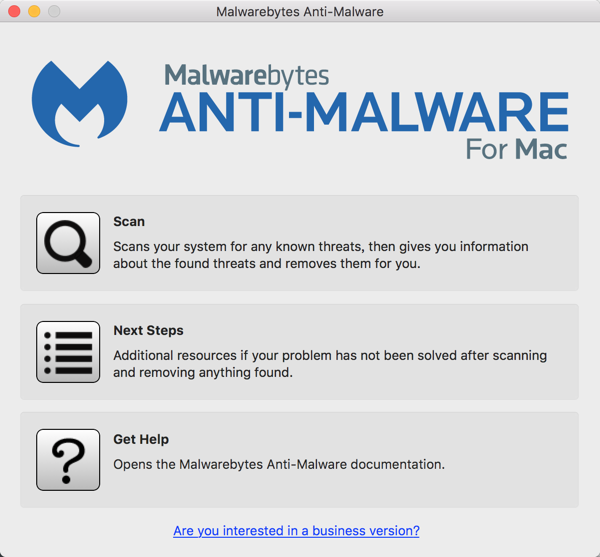Click the For Mac subtitle text
The width and height of the screenshot is (600, 557).
coord(516,150)
